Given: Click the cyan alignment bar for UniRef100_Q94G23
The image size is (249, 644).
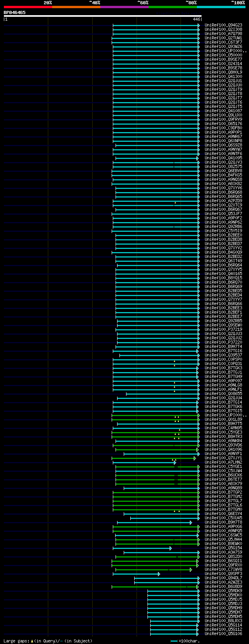Looking at the screenshot, I should [x=156, y=25].
